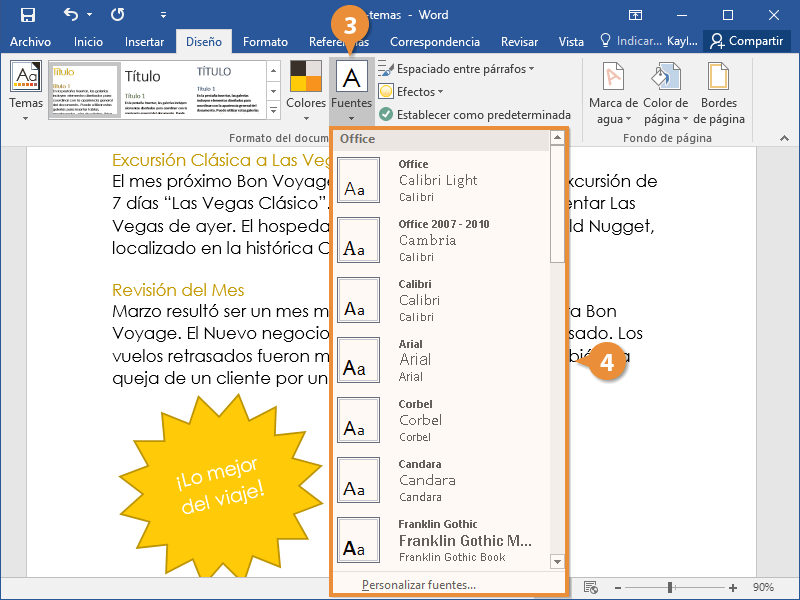Click the Kayl... account name
The height and width of the screenshot is (600, 800).
click(x=682, y=41)
